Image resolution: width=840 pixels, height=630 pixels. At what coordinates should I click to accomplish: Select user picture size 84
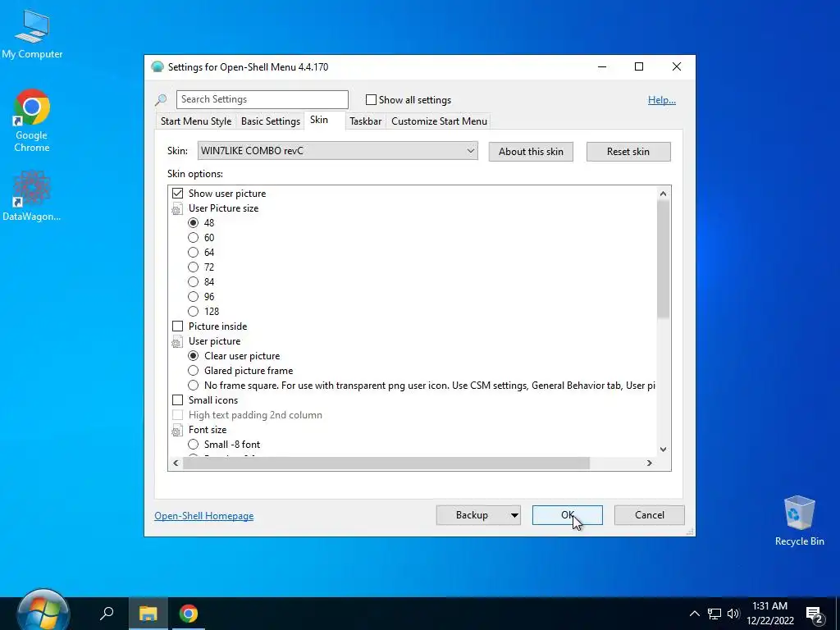coord(193,282)
